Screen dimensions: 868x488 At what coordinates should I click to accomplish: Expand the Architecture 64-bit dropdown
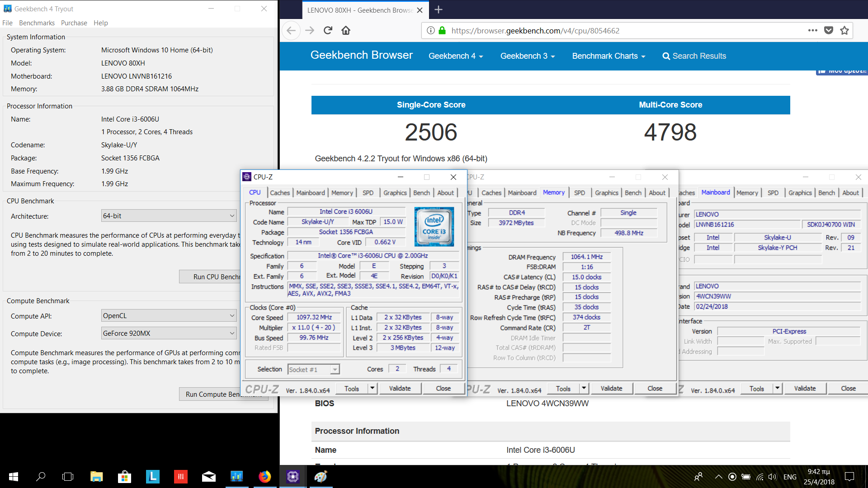point(169,216)
